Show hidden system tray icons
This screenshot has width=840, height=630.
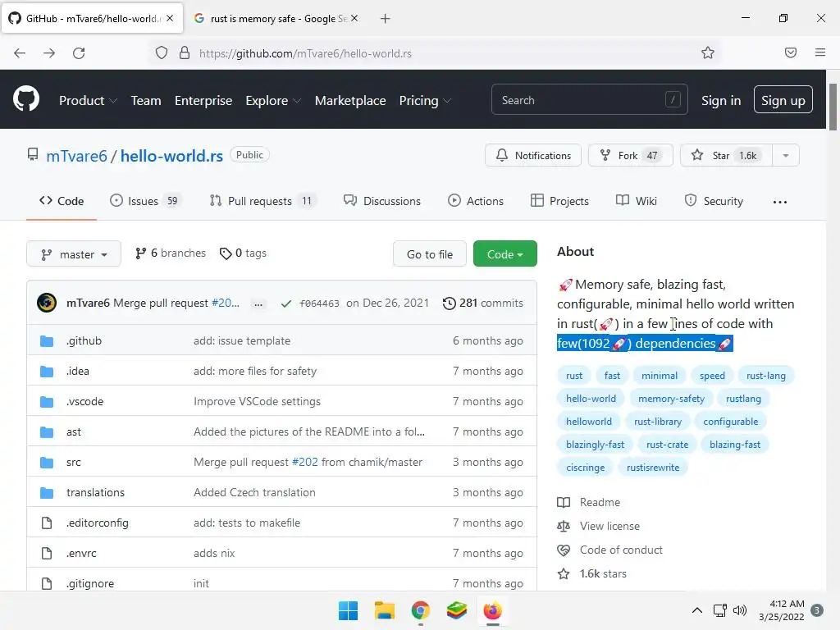pyautogui.click(x=697, y=610)
